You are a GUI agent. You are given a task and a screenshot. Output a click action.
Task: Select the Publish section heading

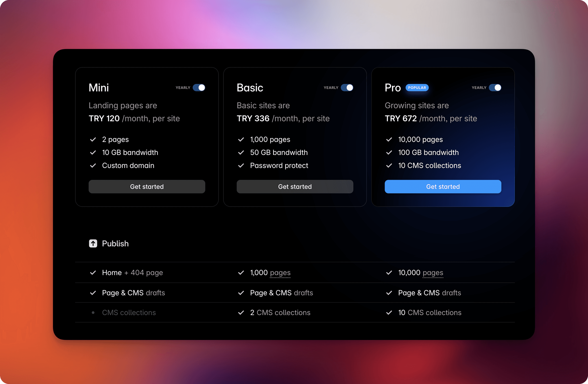pyautogui.click(x=115, y=244)
